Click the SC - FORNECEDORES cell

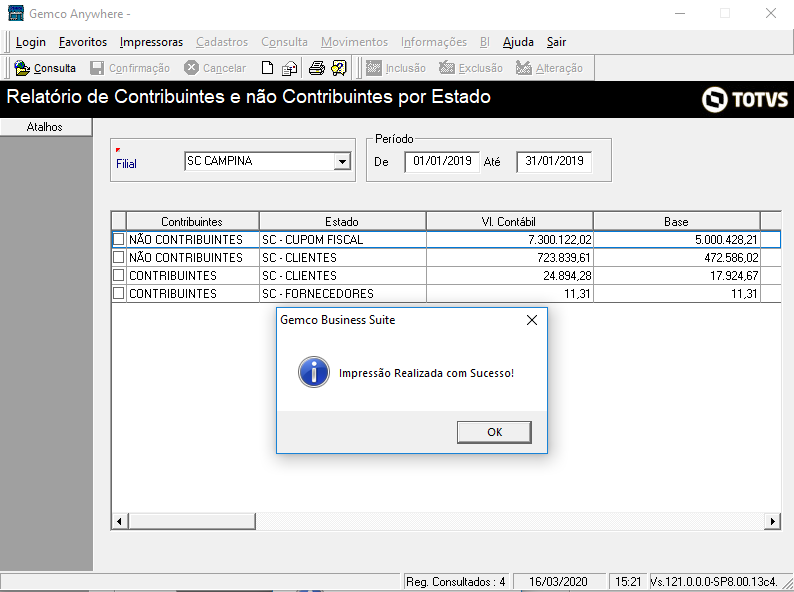pos(342,293)
